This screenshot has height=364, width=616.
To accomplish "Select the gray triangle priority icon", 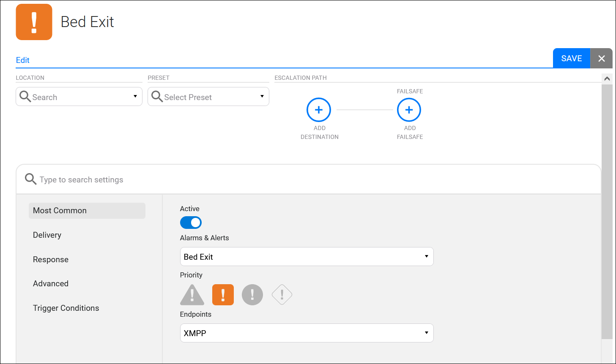I will [192, 295].
